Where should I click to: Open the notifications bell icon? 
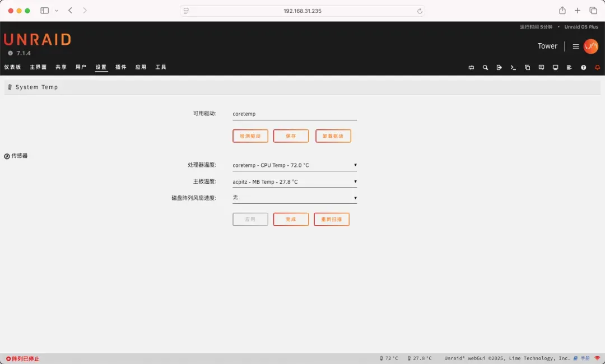tap(597, 67)
